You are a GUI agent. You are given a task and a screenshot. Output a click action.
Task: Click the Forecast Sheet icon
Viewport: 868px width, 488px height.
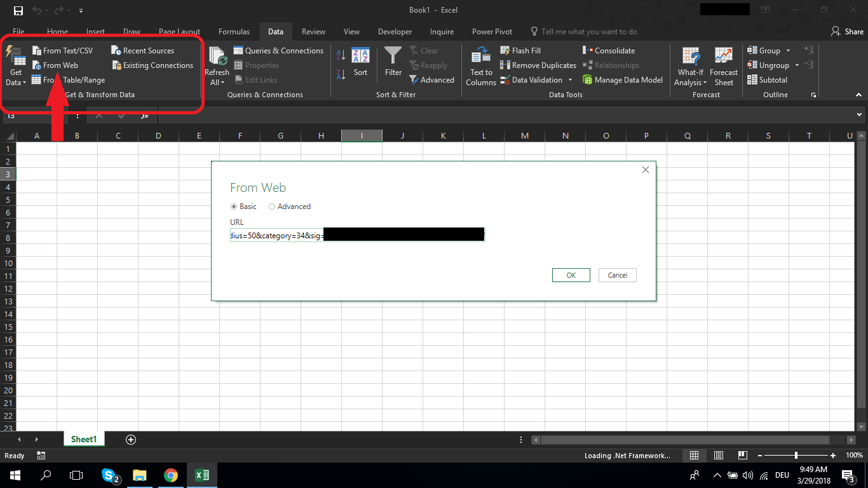(x=723, y=65)
